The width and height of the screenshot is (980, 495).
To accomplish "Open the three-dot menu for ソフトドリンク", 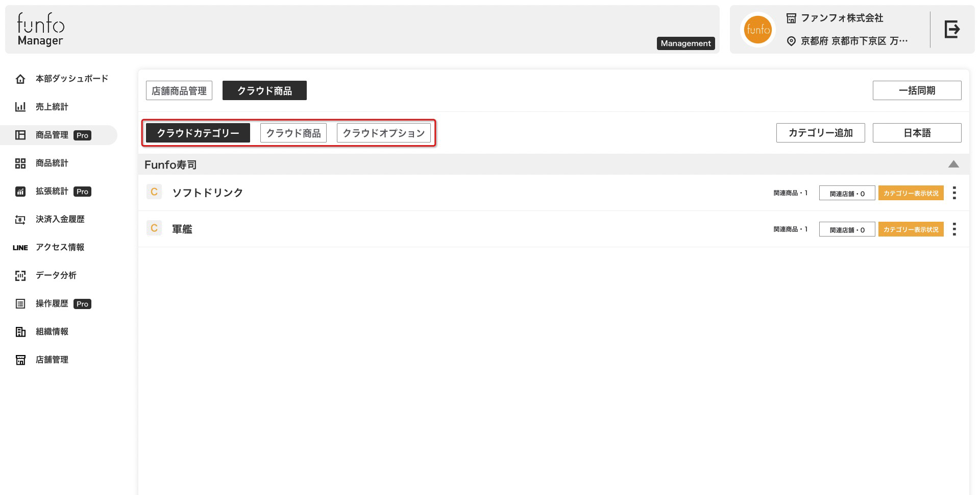I will coord(954,193).
